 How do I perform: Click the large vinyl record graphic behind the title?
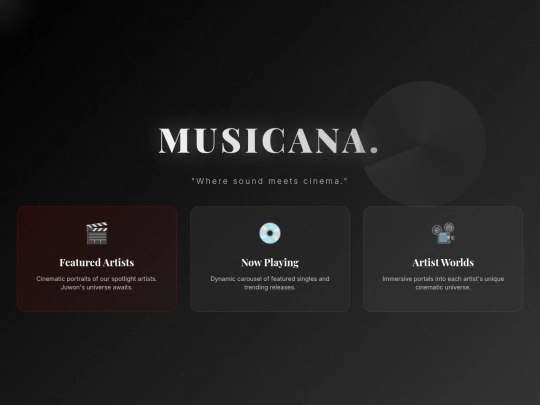pos(424,143)
